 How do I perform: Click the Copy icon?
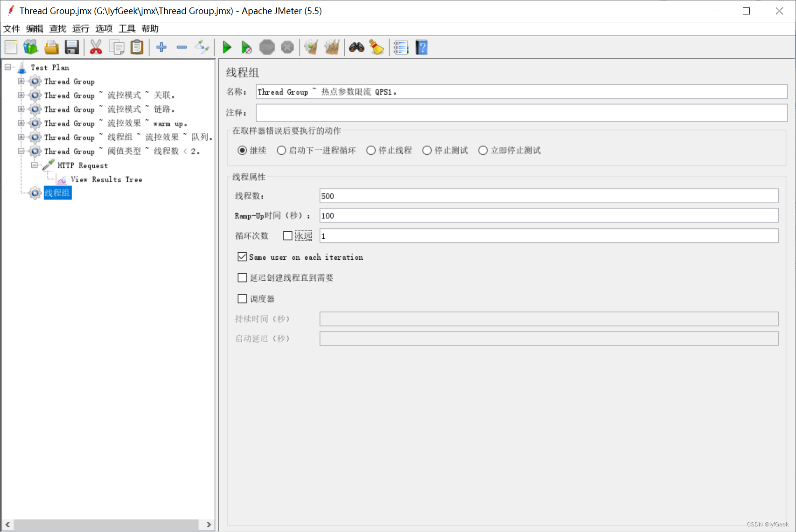tap(116, 47)
